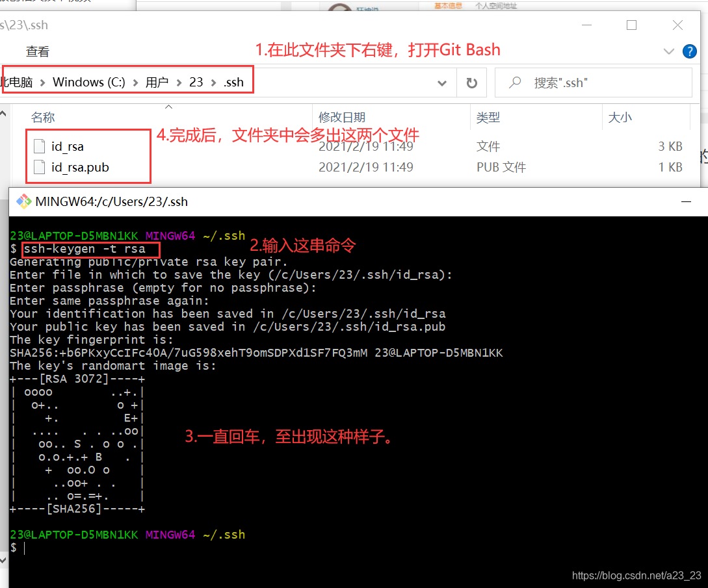The width and height of the screenshot is (708, 588).
Task: Expand chevron after Windows (C:) in breadcrumb
Action: pos(135,83)
